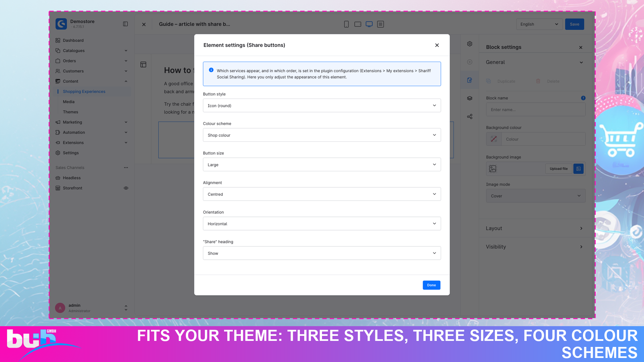Switch to mobile viewport icon
This screenshot has width=644, height=362.
pos(346,24)
